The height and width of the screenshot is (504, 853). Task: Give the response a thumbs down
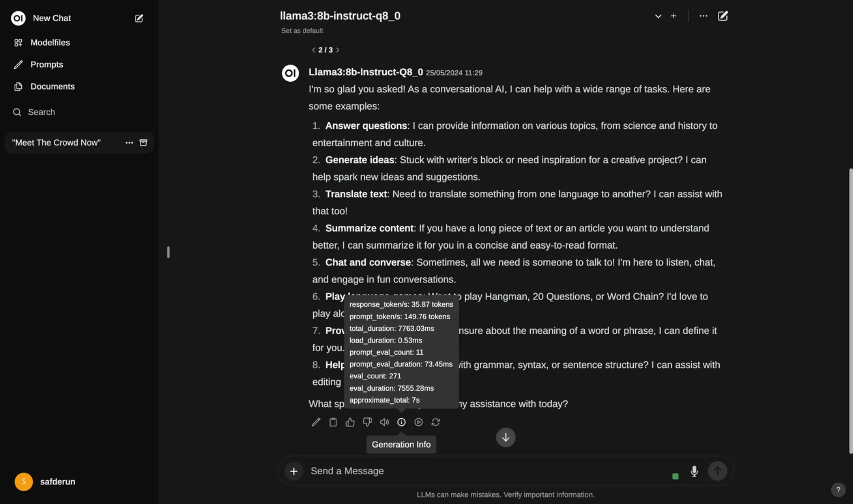[367, 422]
